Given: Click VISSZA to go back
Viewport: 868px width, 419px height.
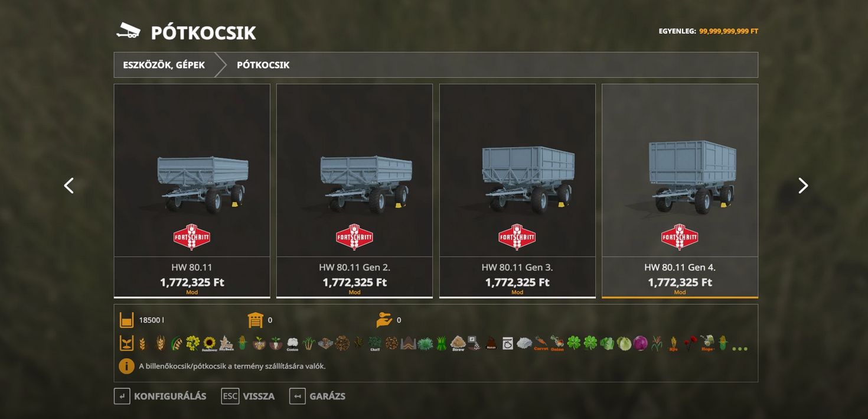Looking at the screenshot, I should 248,396.
